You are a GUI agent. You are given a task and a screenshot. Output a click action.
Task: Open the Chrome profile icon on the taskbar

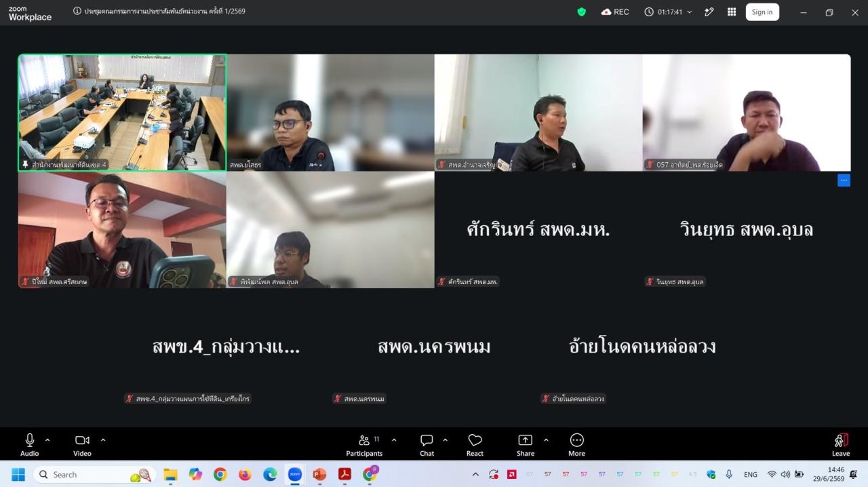click(x=370, y=473)
